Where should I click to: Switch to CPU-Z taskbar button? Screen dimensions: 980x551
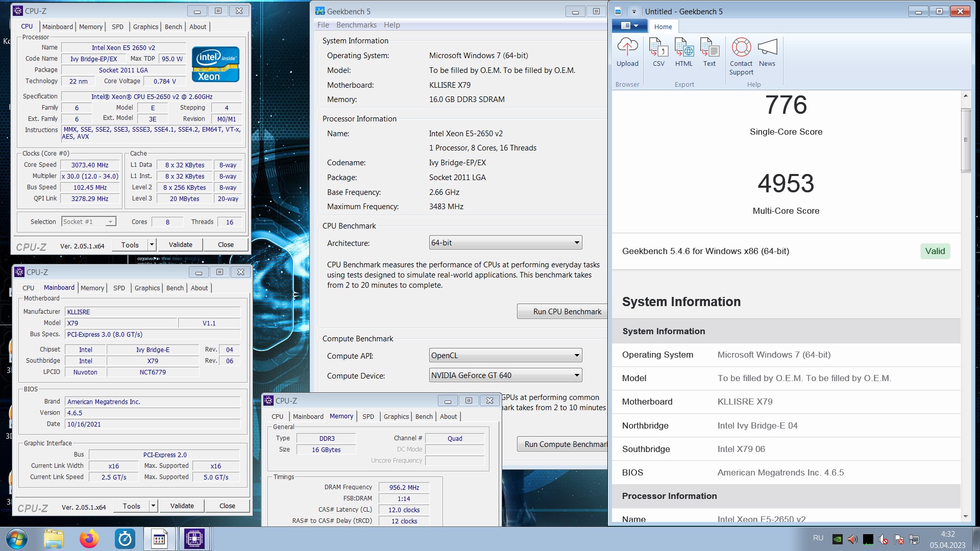pos(194,539)
